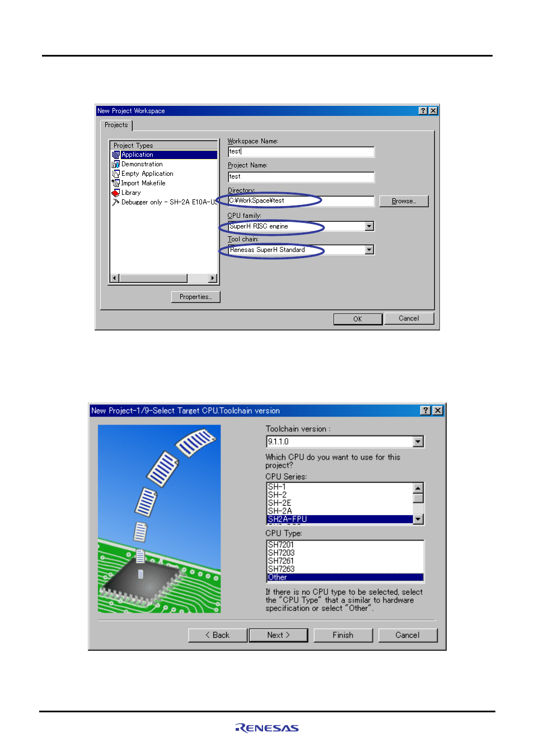Click help icon in Select Target CPU dialog
This screenshot has width=534, height=756.
tap(426, 410)
